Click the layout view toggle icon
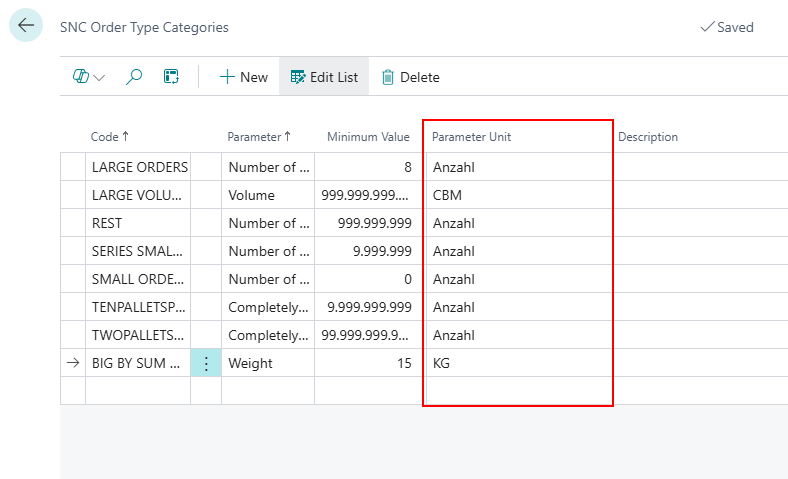The image size is (788, 479). coord(171,77)
